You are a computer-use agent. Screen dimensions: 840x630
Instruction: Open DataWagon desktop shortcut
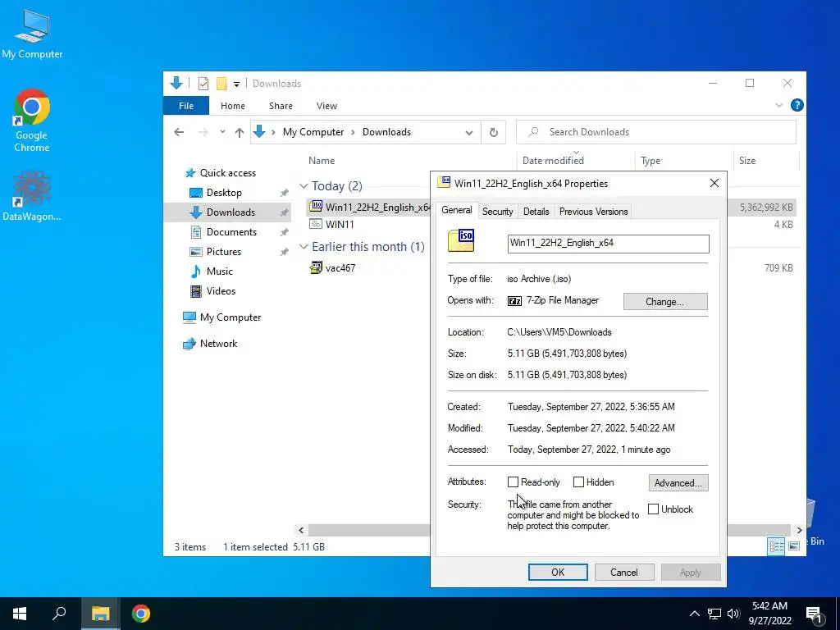coord(32,195)
